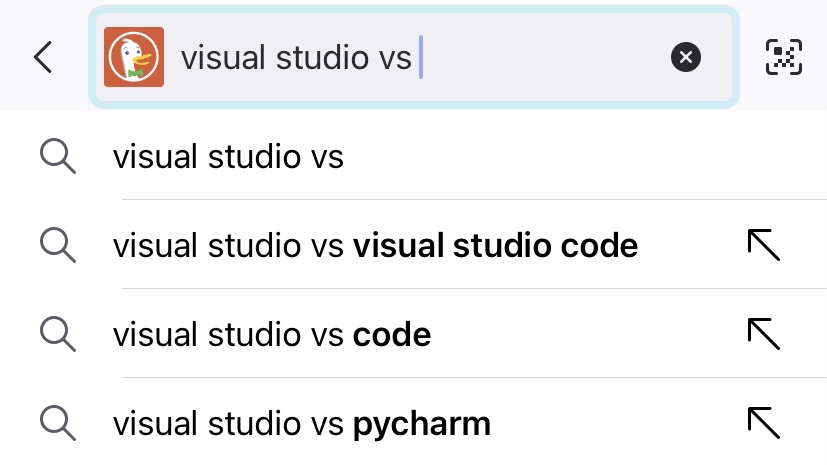Autofill query using arrow on pycharm row
Screen dimensions: 827x465
click(x=763, y=423)
